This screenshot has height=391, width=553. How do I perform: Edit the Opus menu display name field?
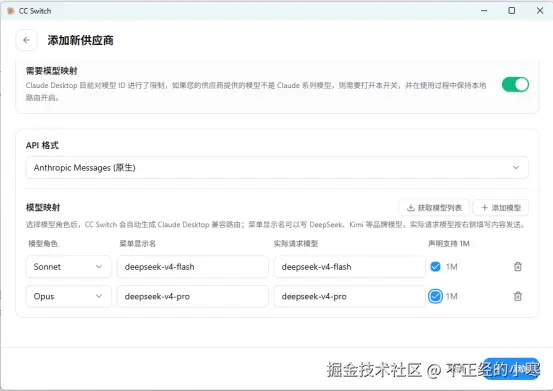(x=193, y=296)
